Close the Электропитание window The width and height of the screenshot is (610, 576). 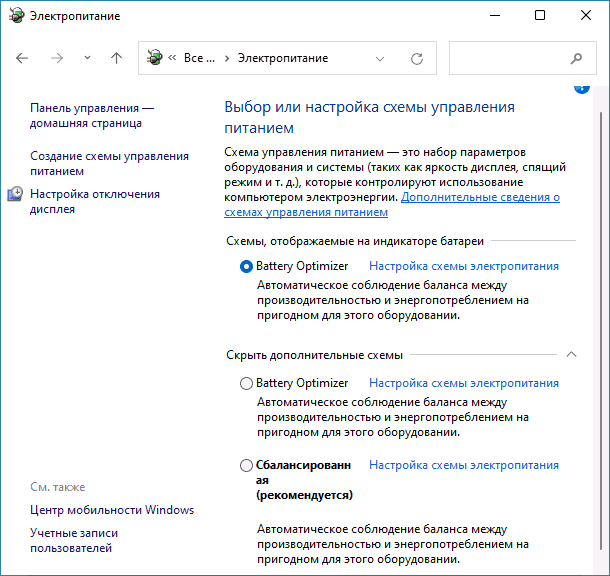tap(586, 16)
